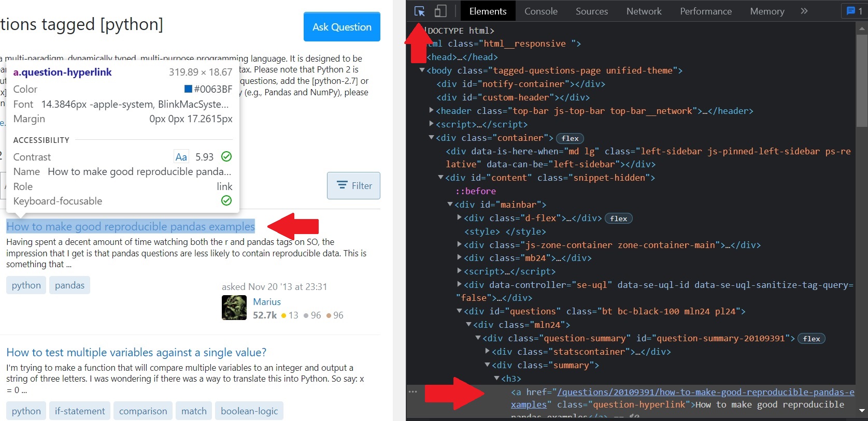Image resolution: width=868 pixels, height=421 pixels.
Task: Expand the header top-bar node
Action: (x=431, y=110)
